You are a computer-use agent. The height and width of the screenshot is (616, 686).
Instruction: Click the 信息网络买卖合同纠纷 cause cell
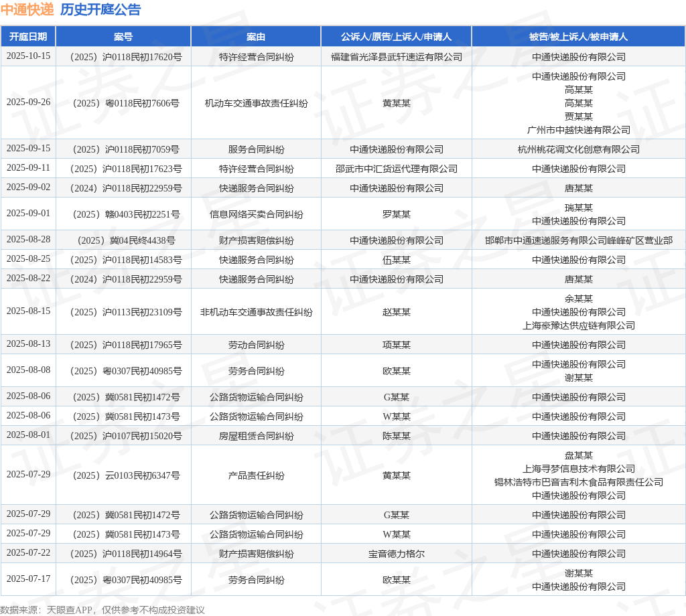[256, 214]
